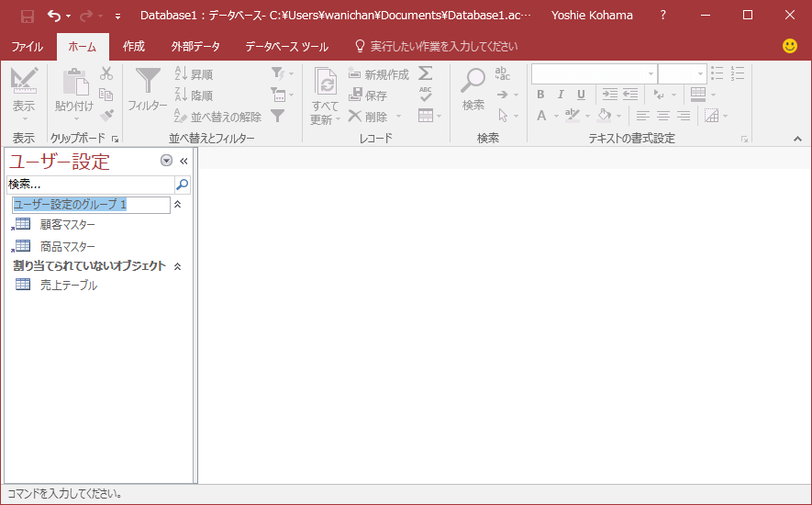Click 保存 in the records group

pos(368,95)
